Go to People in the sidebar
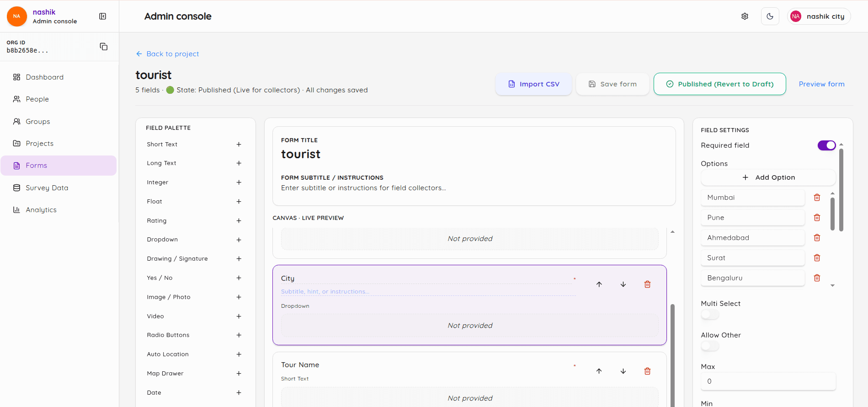This screenshot has height=407, width=868. click(59, 99)
